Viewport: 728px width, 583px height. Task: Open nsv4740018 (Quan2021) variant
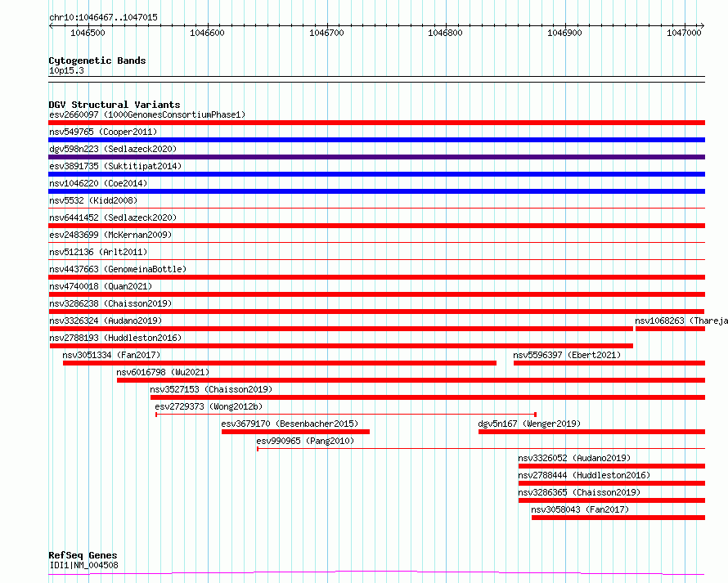(x=101, y=286)
